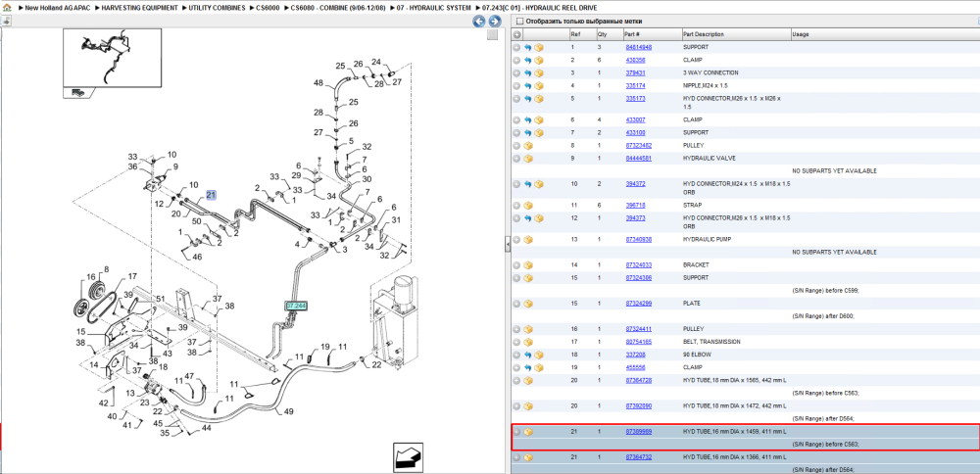Toggle 'Отобразить только выбранные метки' checkbox
Image resolution: width=980 pixels, height=474 pixels.
pyautogui.click(x=518, y=22)
